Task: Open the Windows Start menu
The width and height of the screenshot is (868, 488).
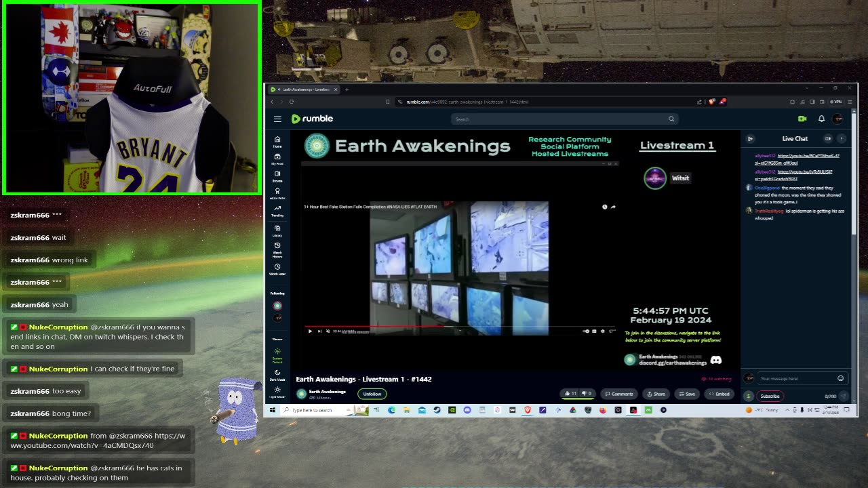Action: (272, 410)
